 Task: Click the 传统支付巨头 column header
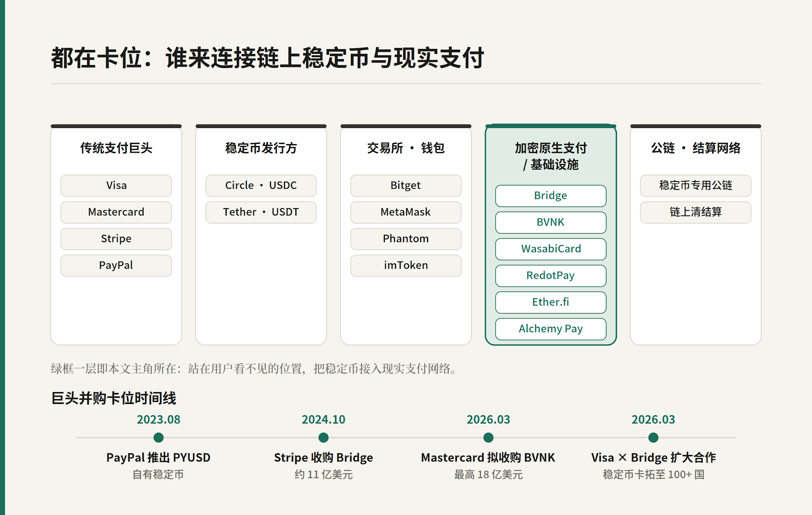[x=116, y=148]
